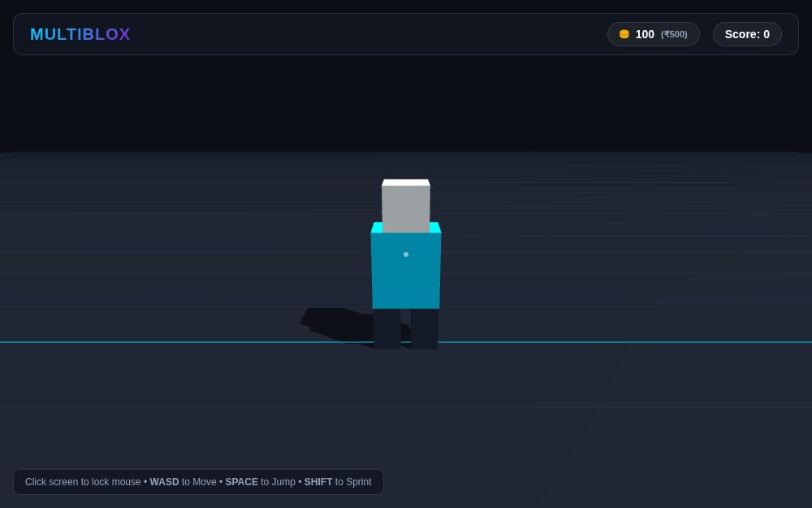Click the Score: 0 counter
This screenshot has width=812, height=508.
click(x=747, y=34)
